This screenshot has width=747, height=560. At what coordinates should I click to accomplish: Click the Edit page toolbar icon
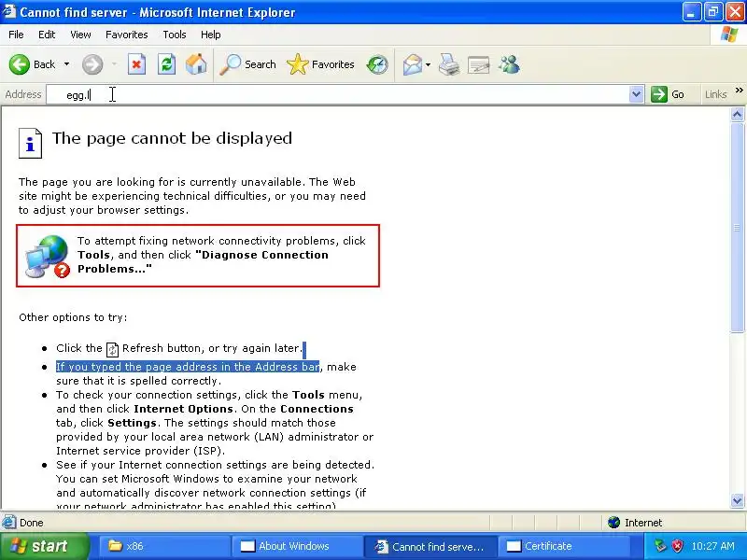(x=478, y=64)
